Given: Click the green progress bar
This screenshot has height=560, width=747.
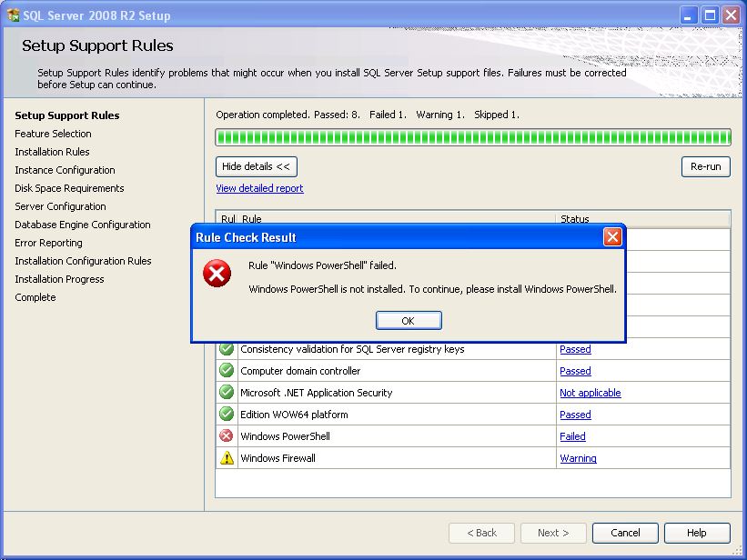Looking at the screenshot, I should pyautogui.click(x=472, y=137).
